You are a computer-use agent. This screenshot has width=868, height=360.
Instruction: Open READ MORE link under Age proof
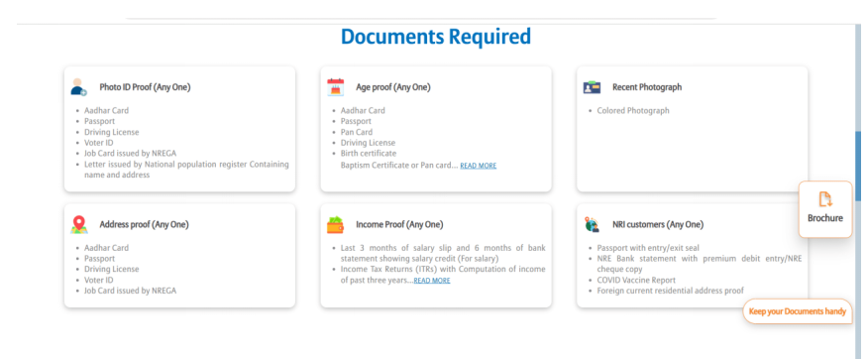coord(479,166)
